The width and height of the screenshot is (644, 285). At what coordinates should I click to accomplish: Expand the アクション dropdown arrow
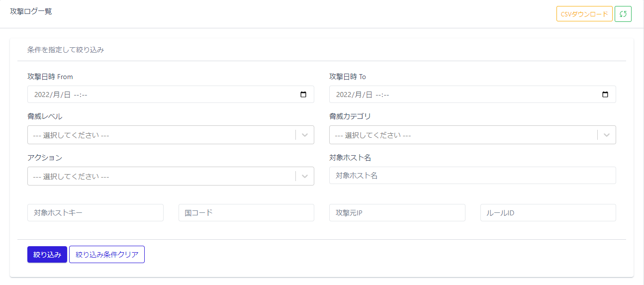tap(305, 176)
